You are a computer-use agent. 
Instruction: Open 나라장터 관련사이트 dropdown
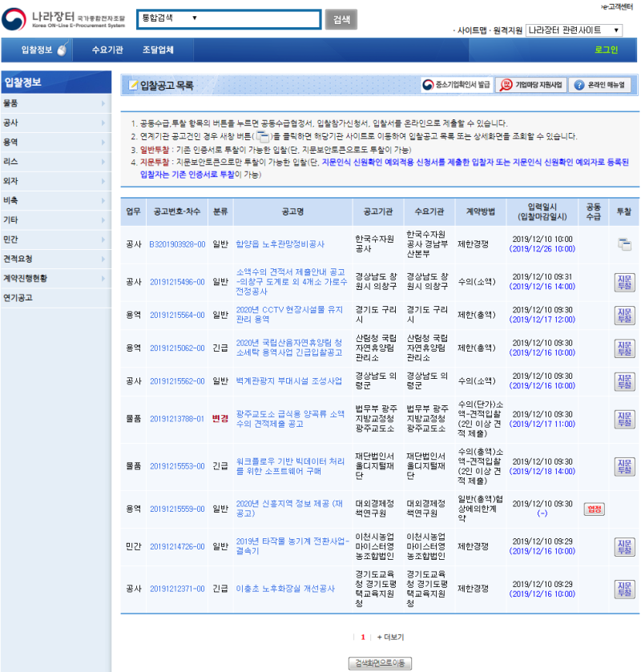[574, 30]
